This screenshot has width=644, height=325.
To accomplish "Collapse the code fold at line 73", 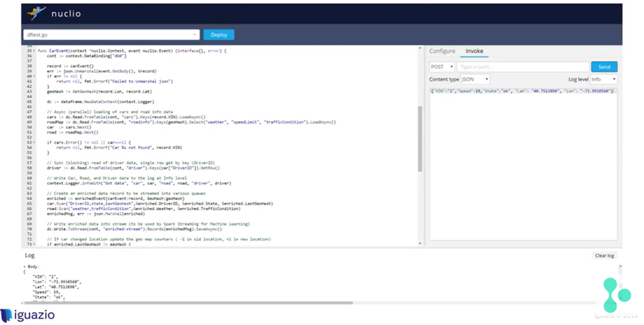I will pyautogui.click(x=34, y=244).
